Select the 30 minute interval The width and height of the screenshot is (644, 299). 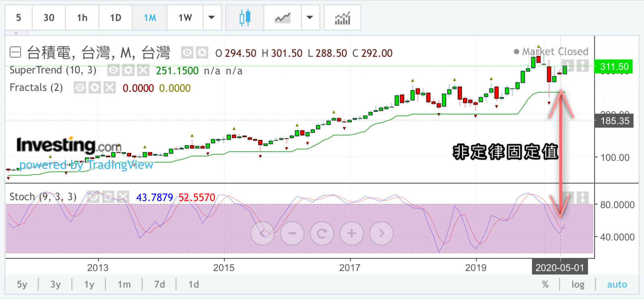click(x=49, y=18)
